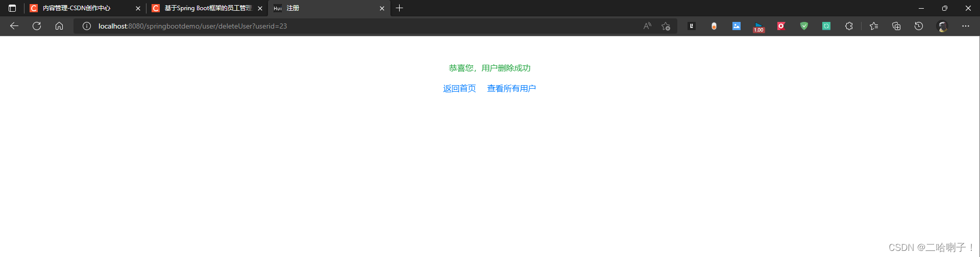This screenshot has width=980, height=257.
Task: Click the 恭喜您，用户删除成功 message
Action: click(489, 68)
